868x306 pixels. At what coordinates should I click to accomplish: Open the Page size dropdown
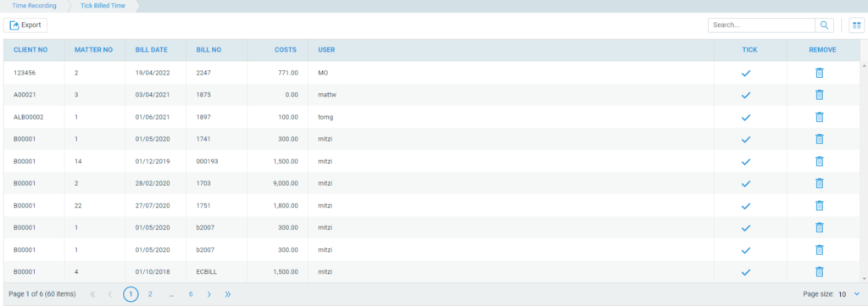click(849, 294)
